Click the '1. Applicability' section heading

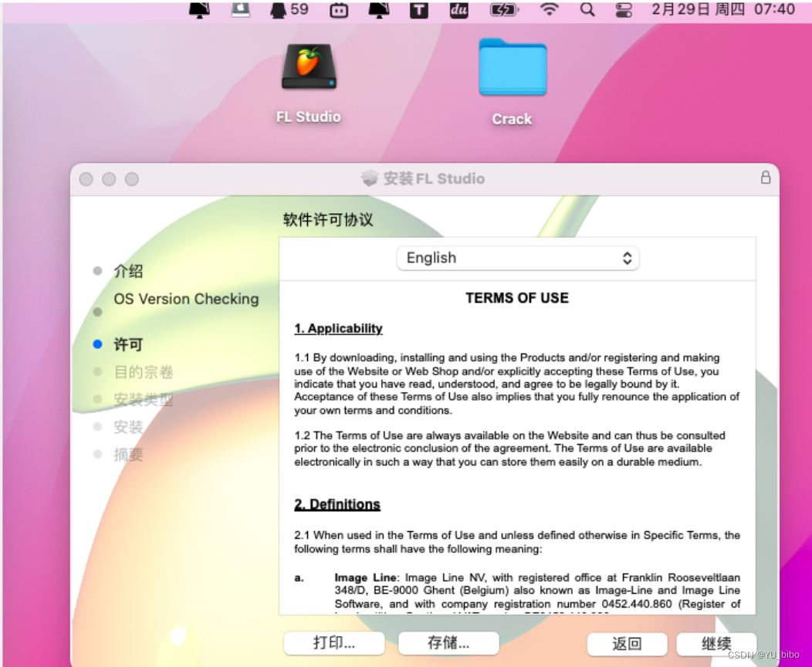point(338,328)
